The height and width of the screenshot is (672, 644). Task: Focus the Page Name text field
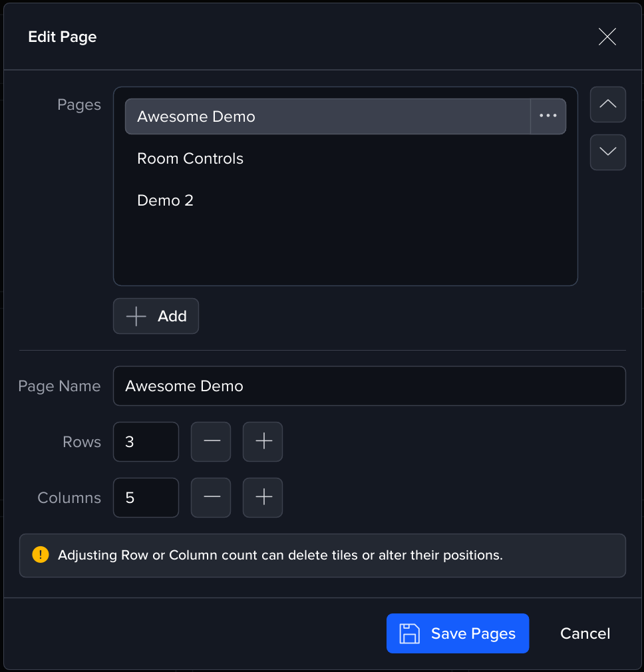[x=369, y=386]
